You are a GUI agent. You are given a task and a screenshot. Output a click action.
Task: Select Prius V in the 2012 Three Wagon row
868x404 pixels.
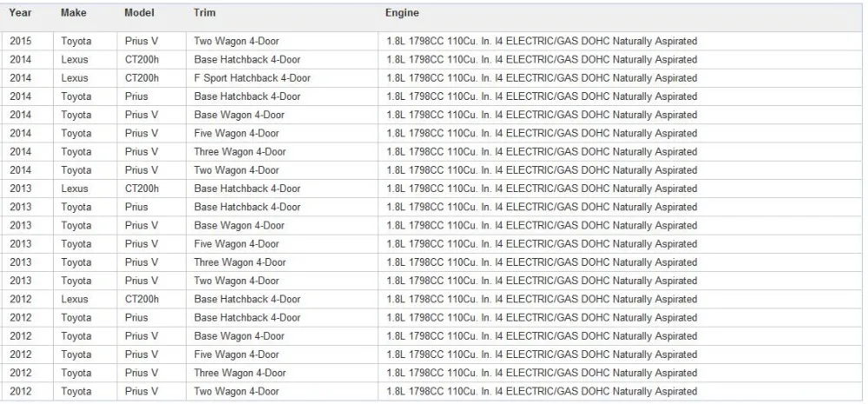pyautogui.click(x=141, y=373)
